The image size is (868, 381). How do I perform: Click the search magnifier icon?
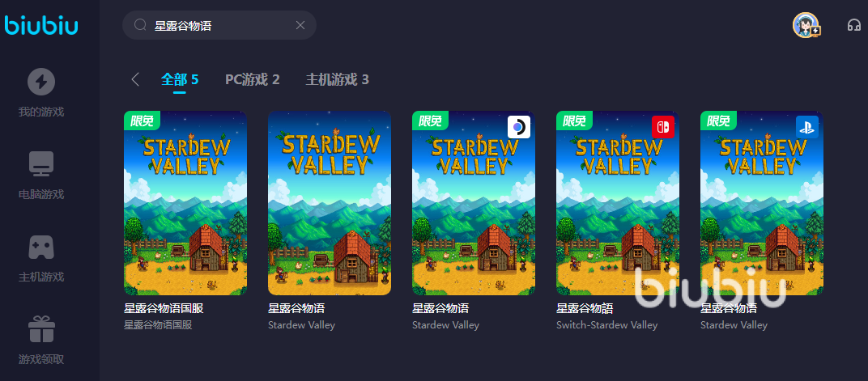coord(141,25)
